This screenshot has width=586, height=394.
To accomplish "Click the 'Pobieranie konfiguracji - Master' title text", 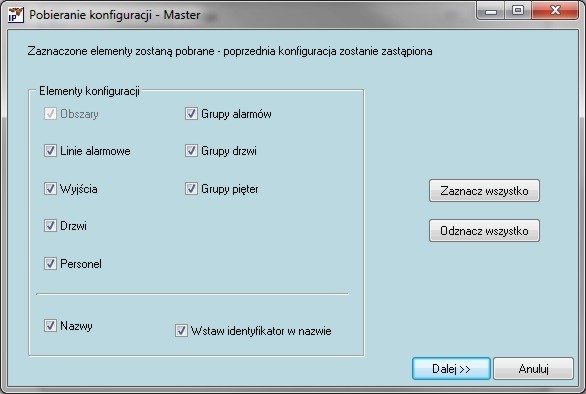I will coord(115,15).
